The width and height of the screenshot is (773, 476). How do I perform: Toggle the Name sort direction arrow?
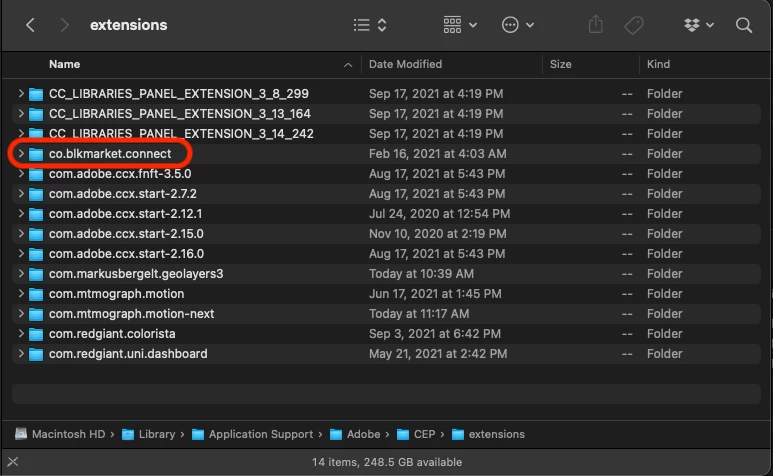(x=348, y=65)
